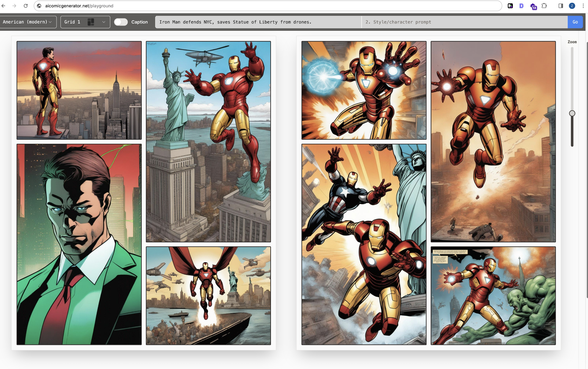Open the extension with badge 14
The image size is (588, 369).
point(533,6)
